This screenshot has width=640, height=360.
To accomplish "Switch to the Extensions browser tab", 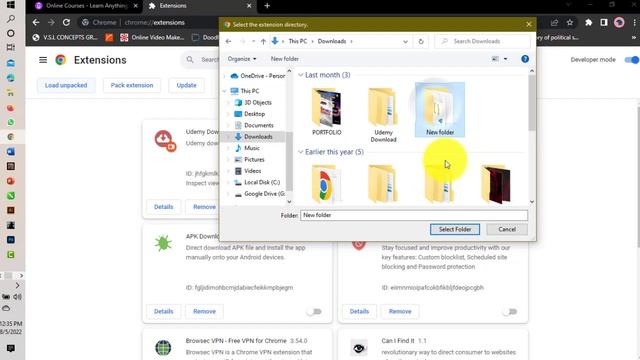I will (x=200, y=6).
